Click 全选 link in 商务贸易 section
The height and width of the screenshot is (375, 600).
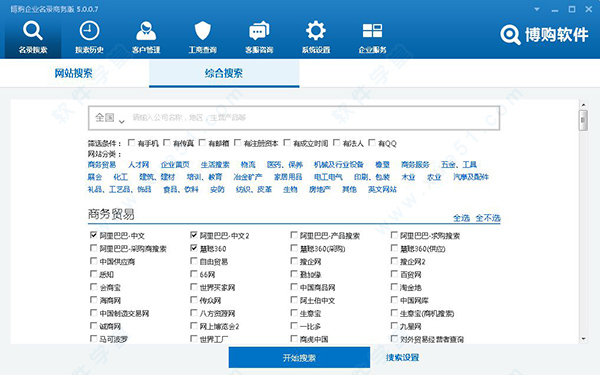pos(461,218)
